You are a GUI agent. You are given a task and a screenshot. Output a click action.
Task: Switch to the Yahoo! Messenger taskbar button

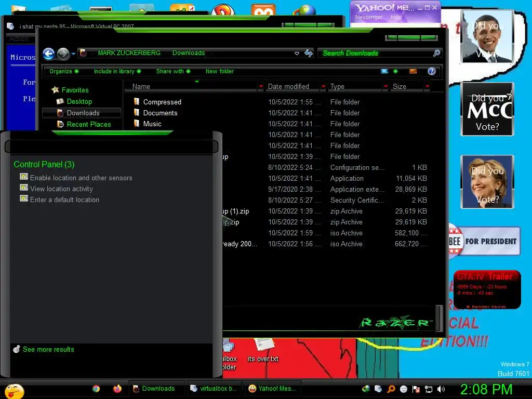point(273,389)
